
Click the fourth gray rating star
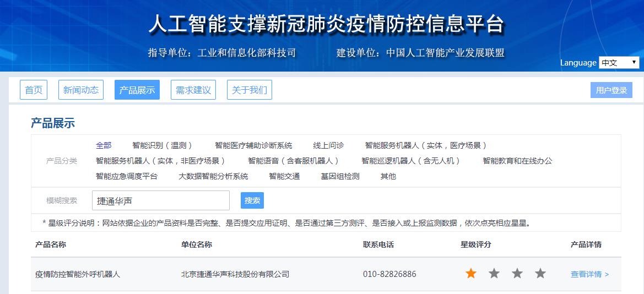(540, 274)
